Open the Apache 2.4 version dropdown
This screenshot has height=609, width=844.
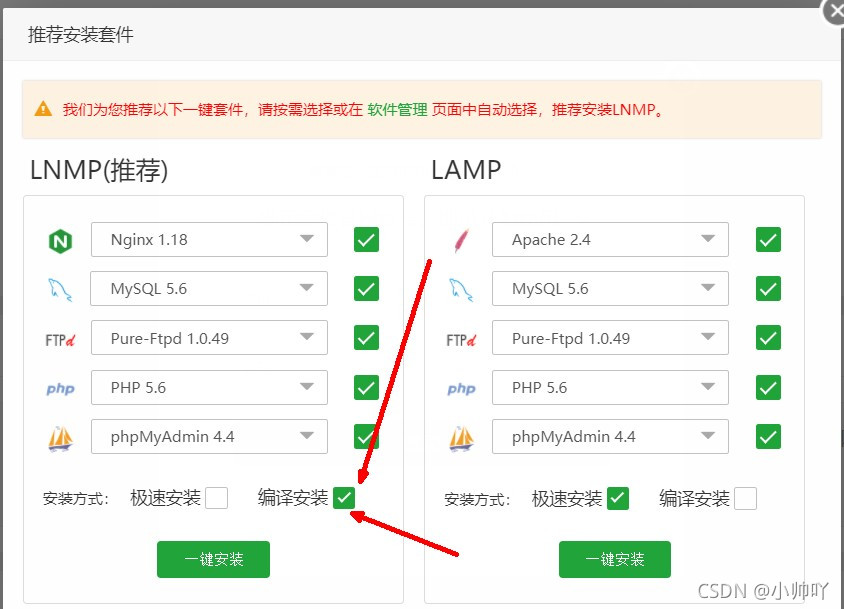pyautogui.click(x=610, y=240)
